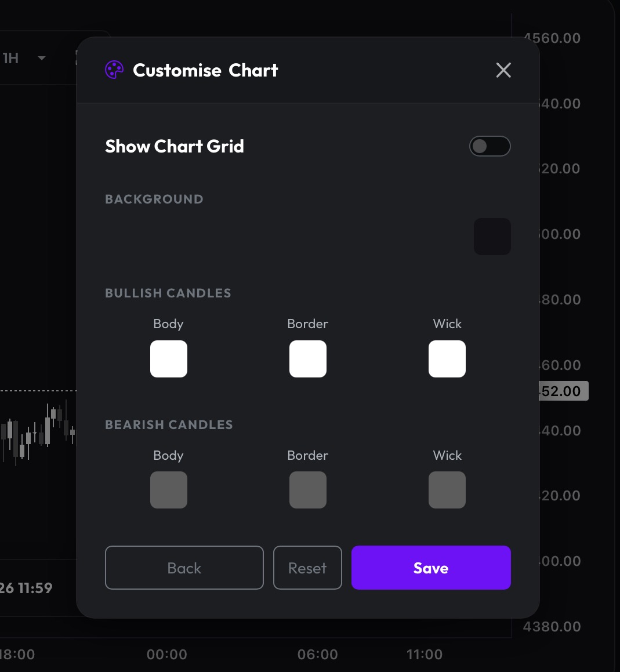Pick the Bearish Candles Body color
This screenshot has height=672, width=620.
[169, 490]
